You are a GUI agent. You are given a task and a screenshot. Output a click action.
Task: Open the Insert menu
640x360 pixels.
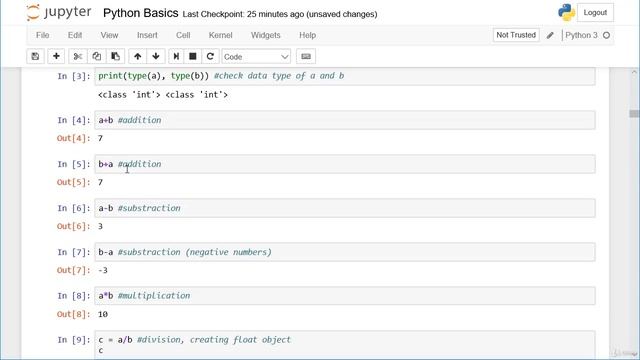pyautogui.click(x=147, y=35)
